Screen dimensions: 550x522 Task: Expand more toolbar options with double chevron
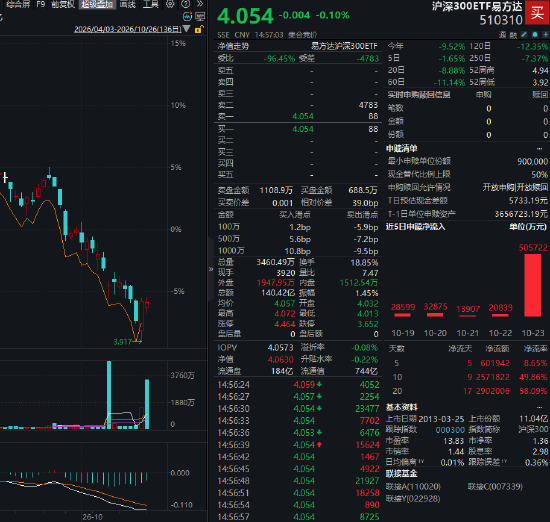200,4
